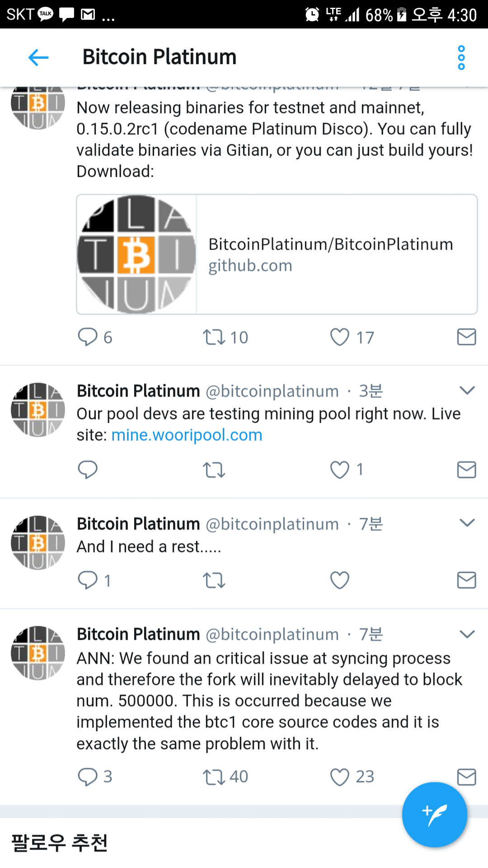Image resolution: width=488 pixels, height=868 pixels.
Task: Expand options chevron on mining pool tweet
Action: click(x=467, y=390)
